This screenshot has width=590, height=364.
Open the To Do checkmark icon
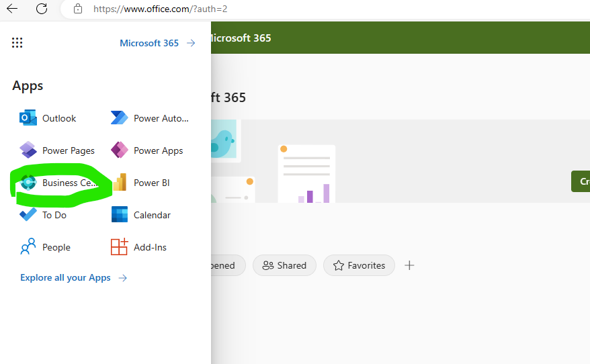coord(28,214)
